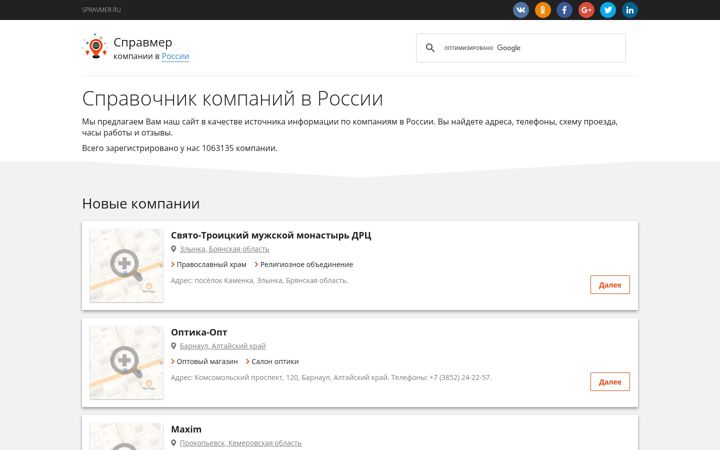This screenshot has height=450, width=720.
Task: Click the Оптика-Опт address and phone line
Action: pyautogui.click(x=331, y=377)
